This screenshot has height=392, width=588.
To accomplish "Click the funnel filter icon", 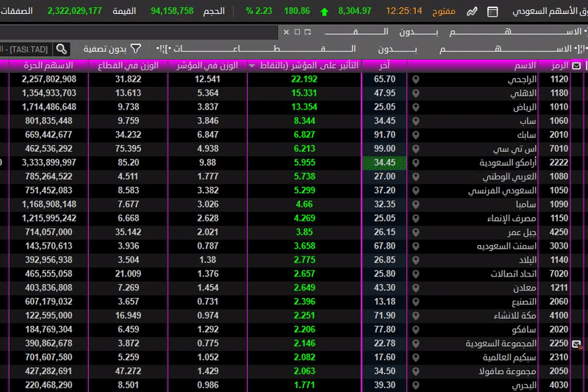I will tap(136, 49).
